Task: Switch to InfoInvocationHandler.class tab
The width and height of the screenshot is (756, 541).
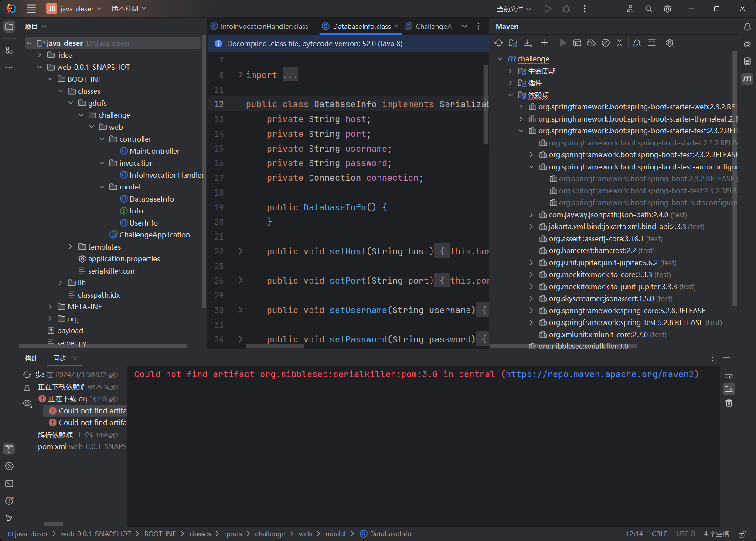Action: 264,27
